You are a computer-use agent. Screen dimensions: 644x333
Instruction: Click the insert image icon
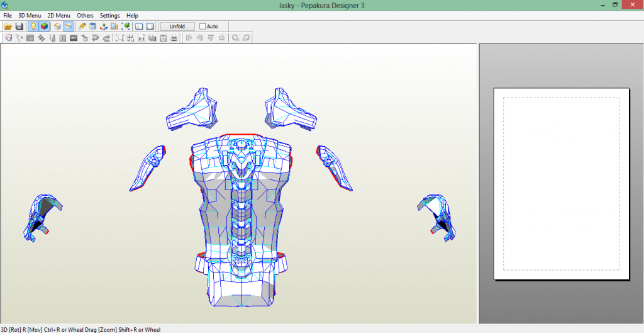click(x=74, y=38)
